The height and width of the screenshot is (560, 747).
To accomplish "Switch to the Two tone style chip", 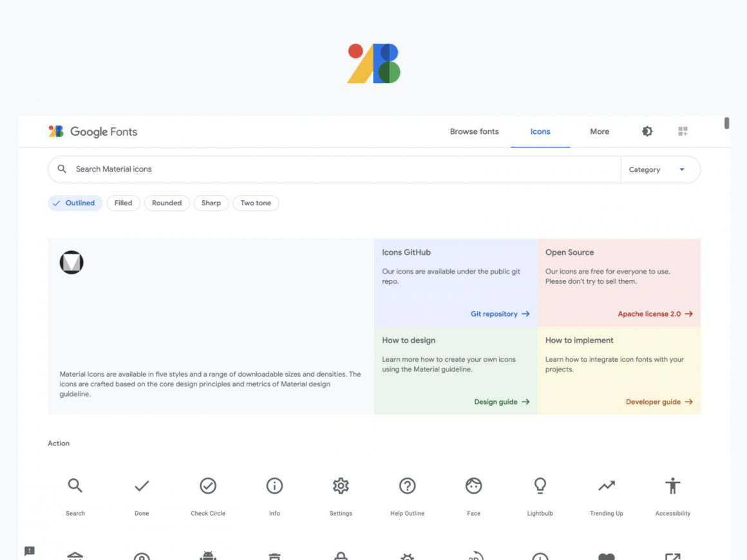I will 256,203.
